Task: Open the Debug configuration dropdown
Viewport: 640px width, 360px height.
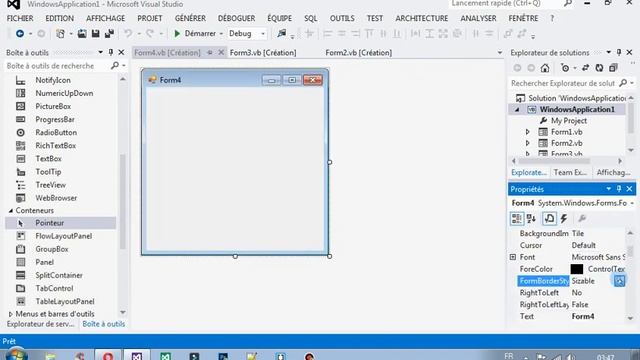Action: tap(263, 33)
